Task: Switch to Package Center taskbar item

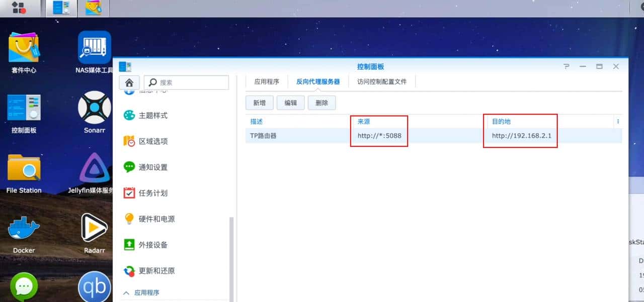Action: [94, 8]
